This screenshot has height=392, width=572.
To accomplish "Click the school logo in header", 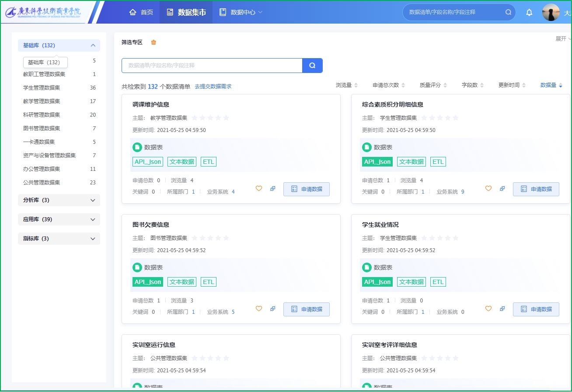I will coord(44,12).
